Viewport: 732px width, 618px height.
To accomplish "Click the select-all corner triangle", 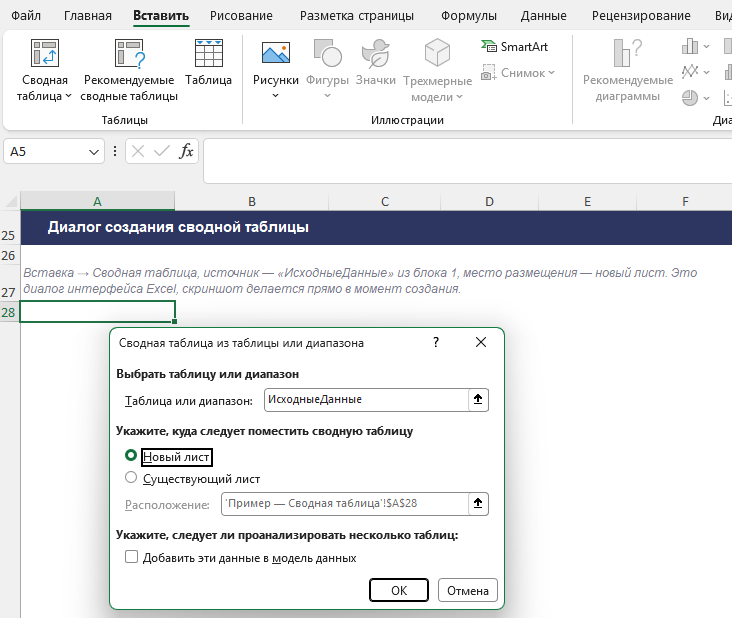I will [x=11, y=202].
